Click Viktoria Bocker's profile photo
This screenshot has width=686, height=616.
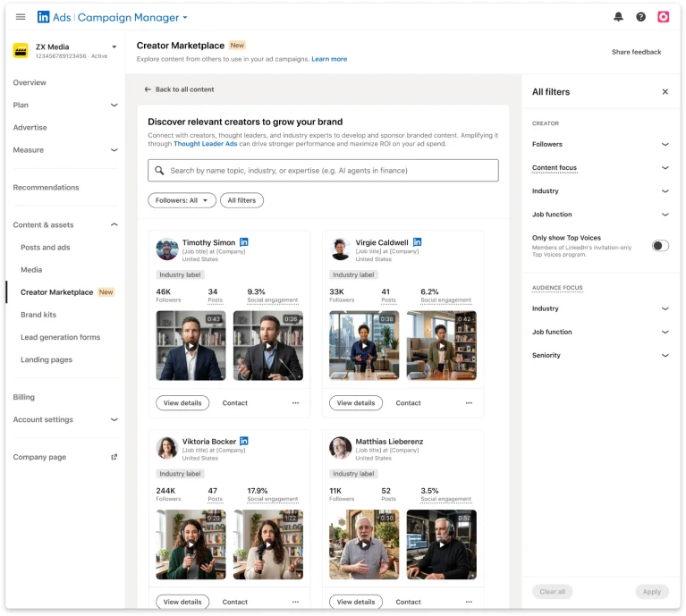point(167,448)
